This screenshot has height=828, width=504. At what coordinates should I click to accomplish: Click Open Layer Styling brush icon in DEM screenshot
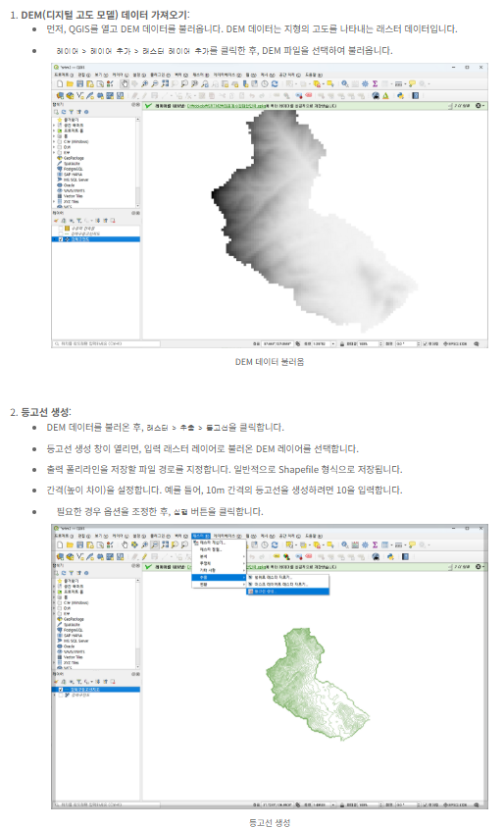[56, 220]
